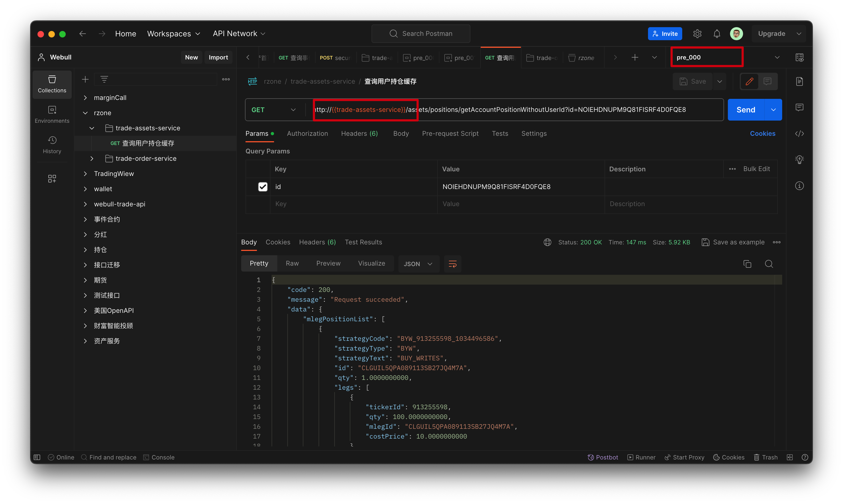Open the Console in status bar
This screenshot has width=843, height=504.
coord(159,458)
